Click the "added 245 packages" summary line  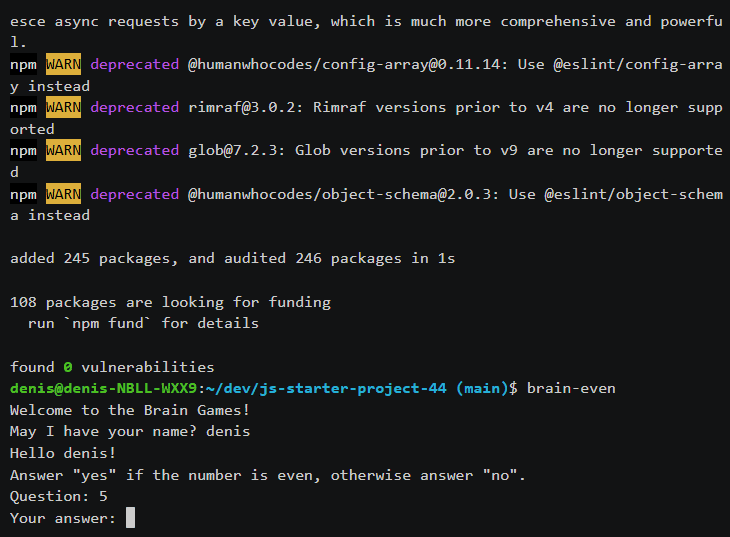coord(232,258)
